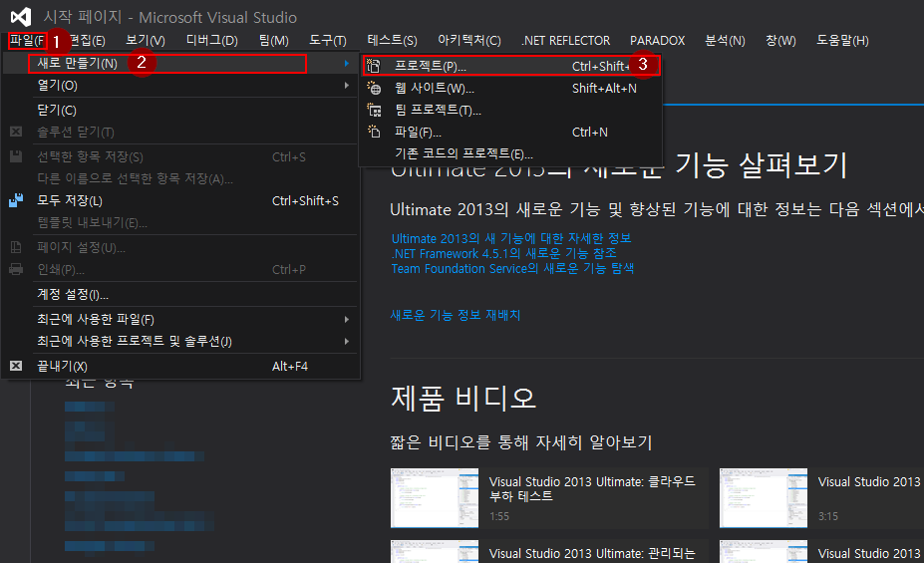Select 기존 코드의 프로젝트(E)... entry
Viewport: 924px width, 563px height.
(x=511, y=153)
